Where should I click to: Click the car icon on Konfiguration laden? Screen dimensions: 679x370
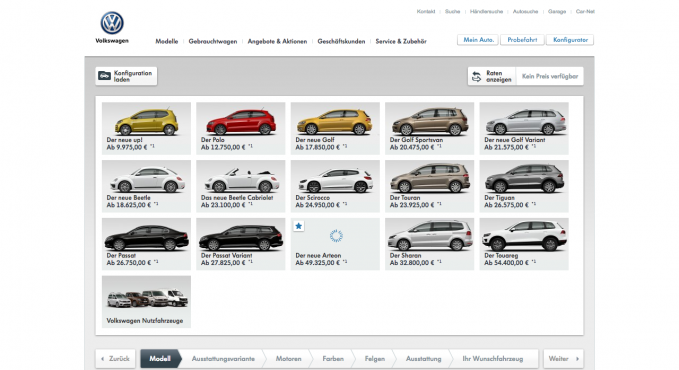[x=104, y=76]
